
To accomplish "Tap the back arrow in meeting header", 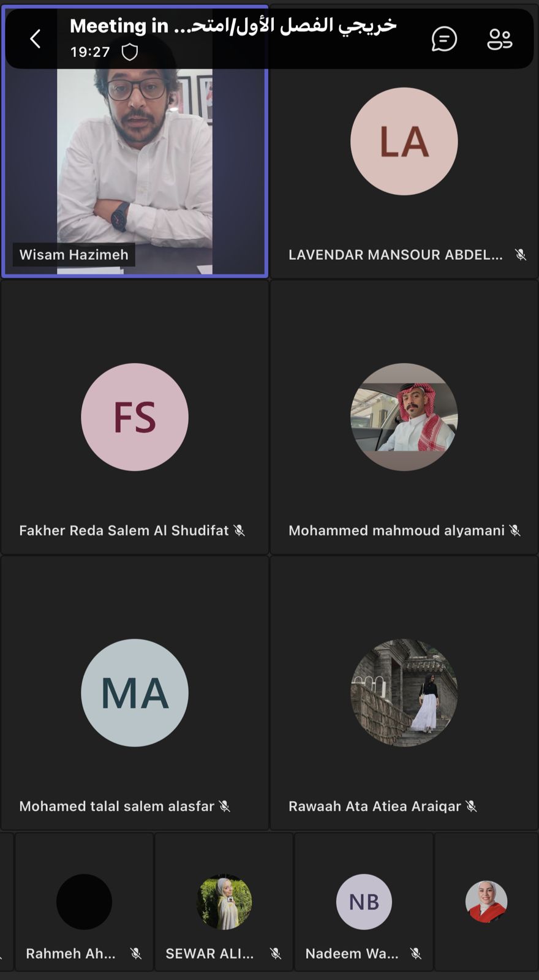I will [x=35, y=39].
